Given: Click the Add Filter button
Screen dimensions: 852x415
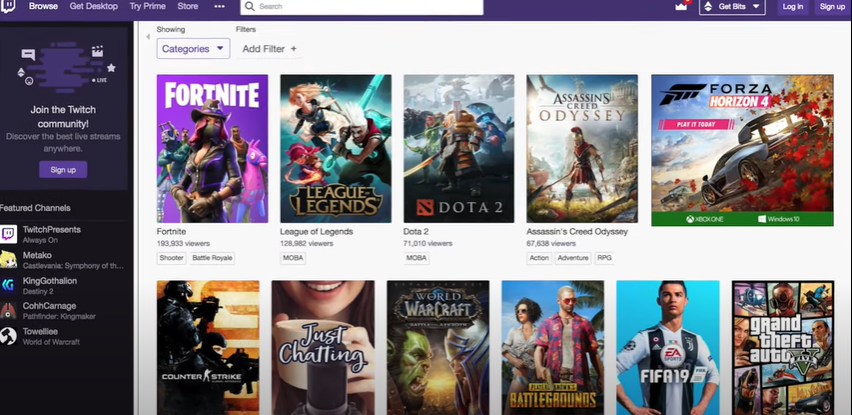Looking at the screenshot, I should pyautogui.click(x=270, y=49).
